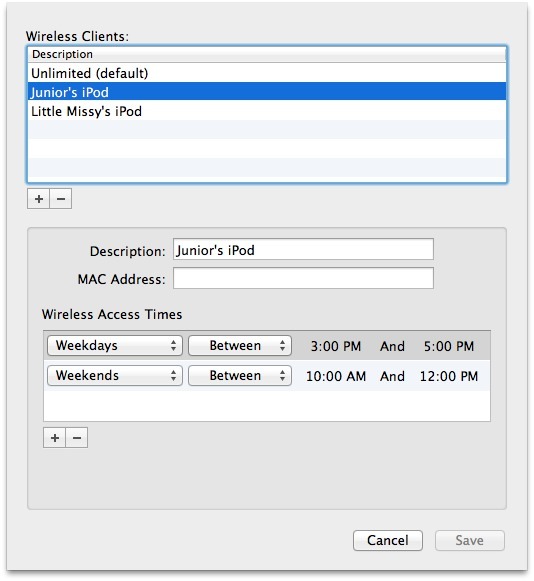The image size is (534, 581).
Task: Click the 10:00 AM weekend start time
Action: click(x=336, y=376)
